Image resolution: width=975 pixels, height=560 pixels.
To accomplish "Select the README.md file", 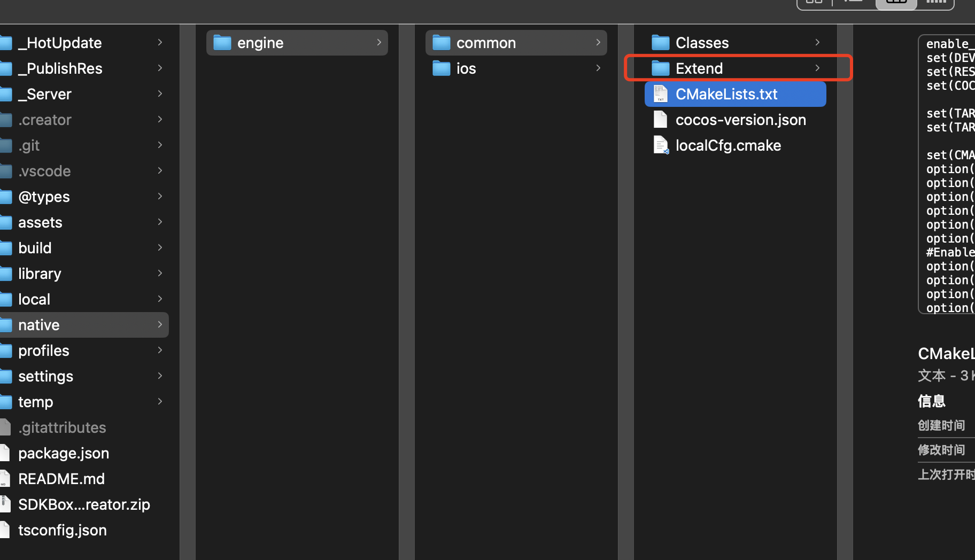I will click(x=61, y=479).
